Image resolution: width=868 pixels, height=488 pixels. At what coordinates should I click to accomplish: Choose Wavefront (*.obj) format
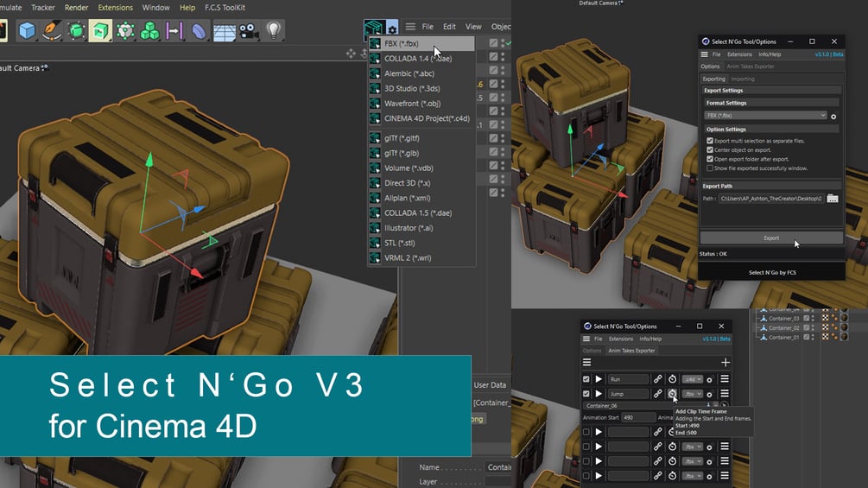point(421,103)
